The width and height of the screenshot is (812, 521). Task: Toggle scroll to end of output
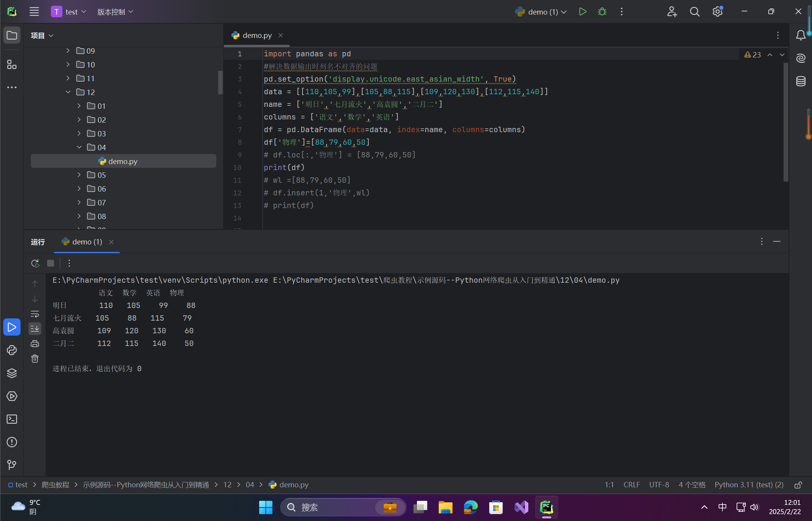pyautogui.click(x=35, y=328)
